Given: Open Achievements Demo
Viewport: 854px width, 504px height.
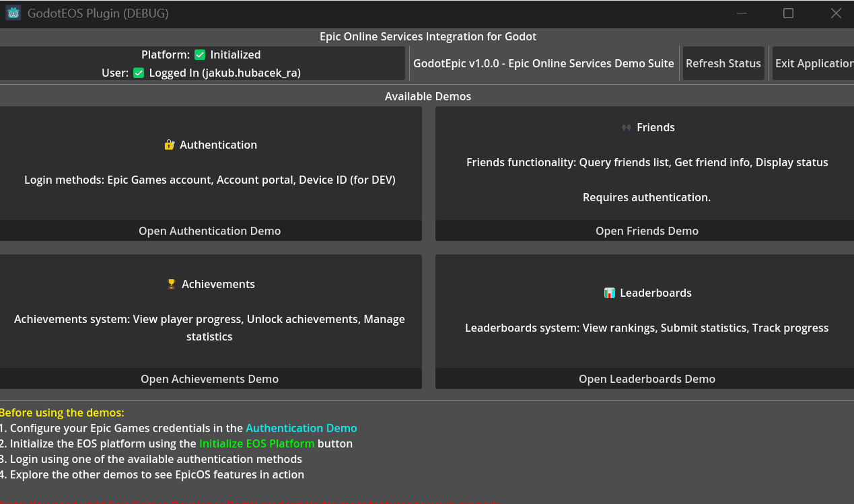Looking at the screenshot, I should click(x=210, y=379).
